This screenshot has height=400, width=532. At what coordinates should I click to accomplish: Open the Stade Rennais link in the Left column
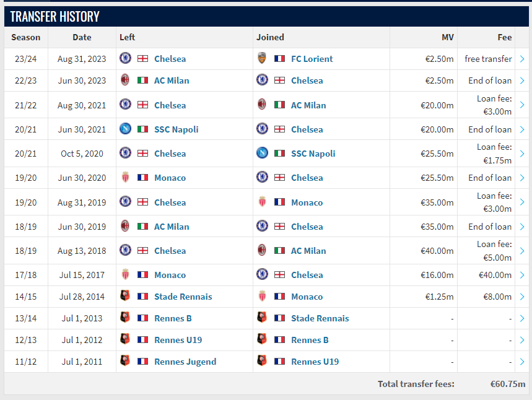click(x=183, y=297)
